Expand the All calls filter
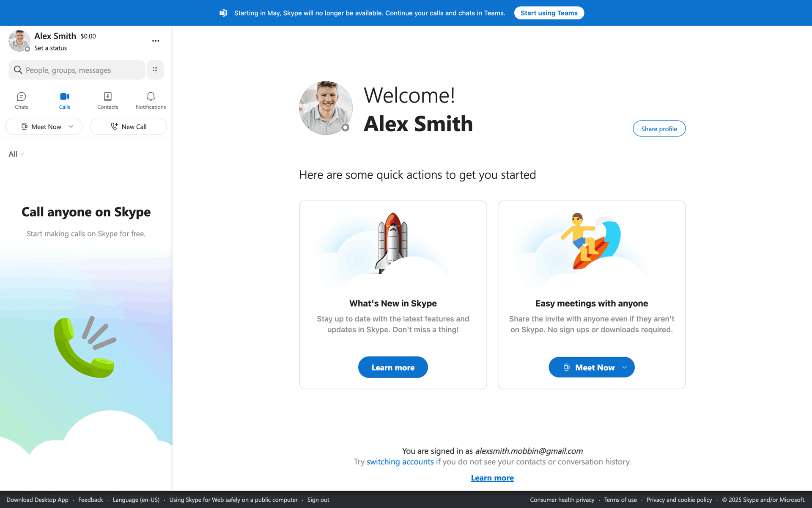The width and height of the screenshot is (812, 508). (x=16, y=154)
